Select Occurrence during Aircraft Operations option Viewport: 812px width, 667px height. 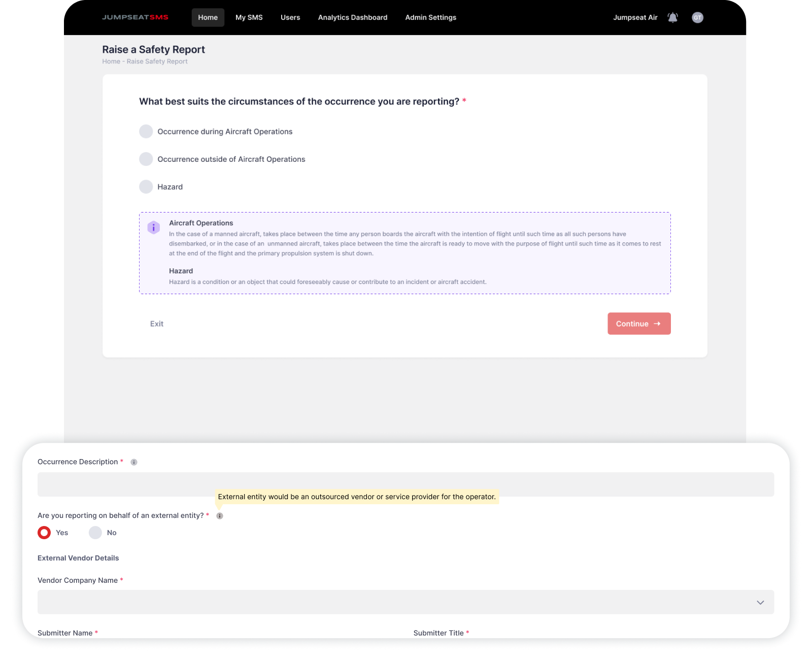coord(146,131)
